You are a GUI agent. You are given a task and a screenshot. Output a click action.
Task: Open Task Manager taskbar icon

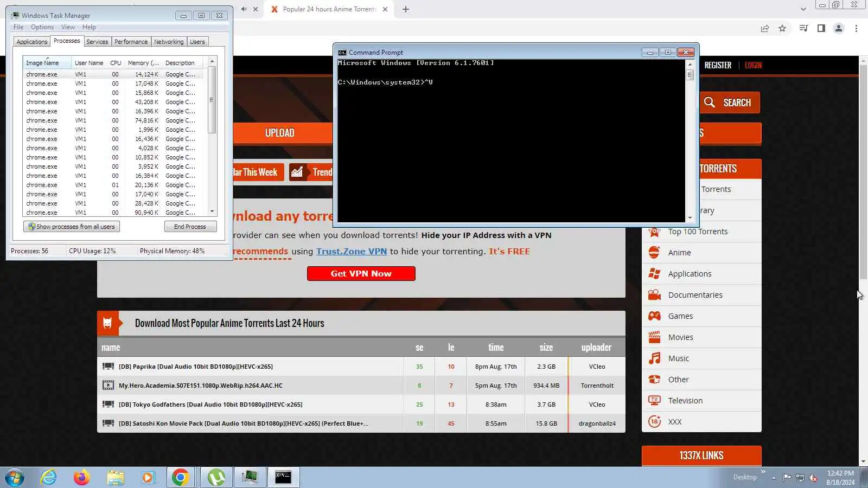(x=250, y=477)
